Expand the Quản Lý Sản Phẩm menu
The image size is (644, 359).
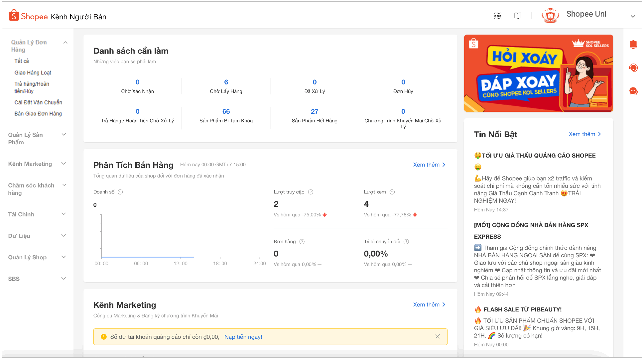(x=64, y=135)
